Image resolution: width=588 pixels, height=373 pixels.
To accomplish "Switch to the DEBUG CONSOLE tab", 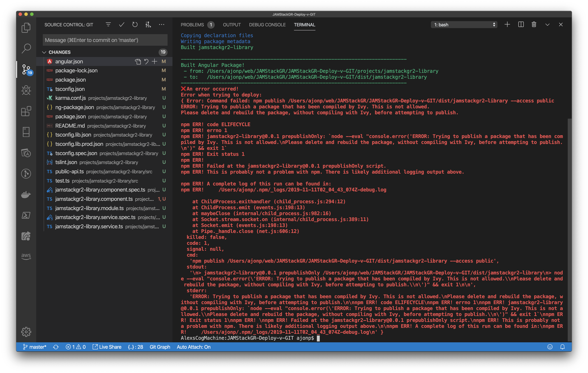I will tap(267, 25).
